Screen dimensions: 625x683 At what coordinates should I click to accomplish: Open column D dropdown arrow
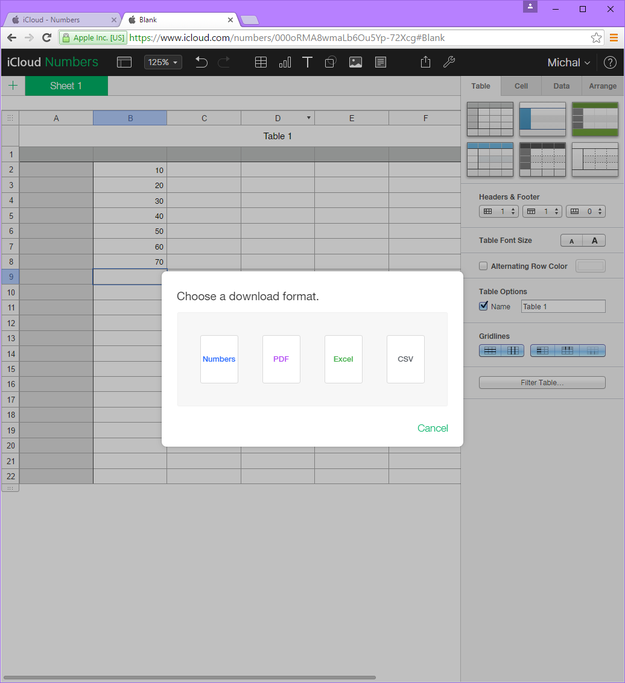coord(308,118)
